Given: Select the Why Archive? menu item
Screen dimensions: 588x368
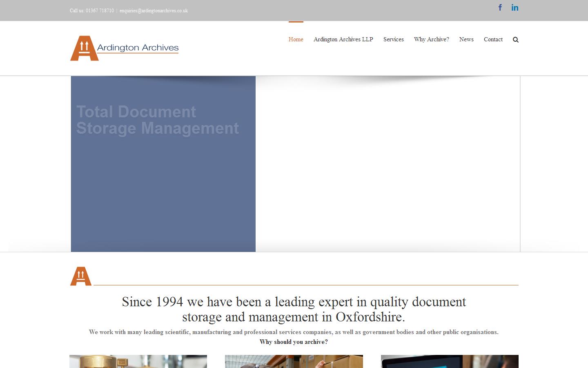Looking at the screenshot, I should coord(431,39).
